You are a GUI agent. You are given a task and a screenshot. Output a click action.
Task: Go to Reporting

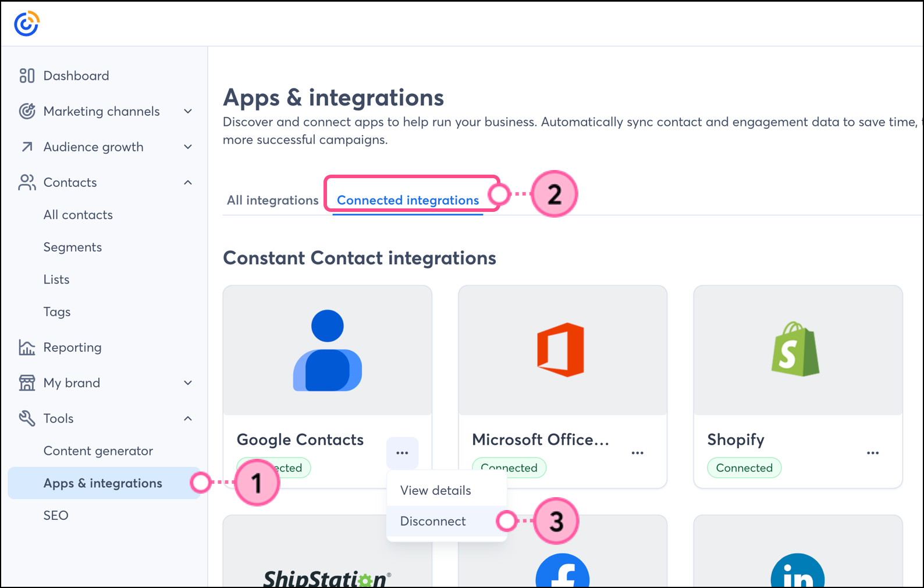pyautogui.click(x=73, y=348)
